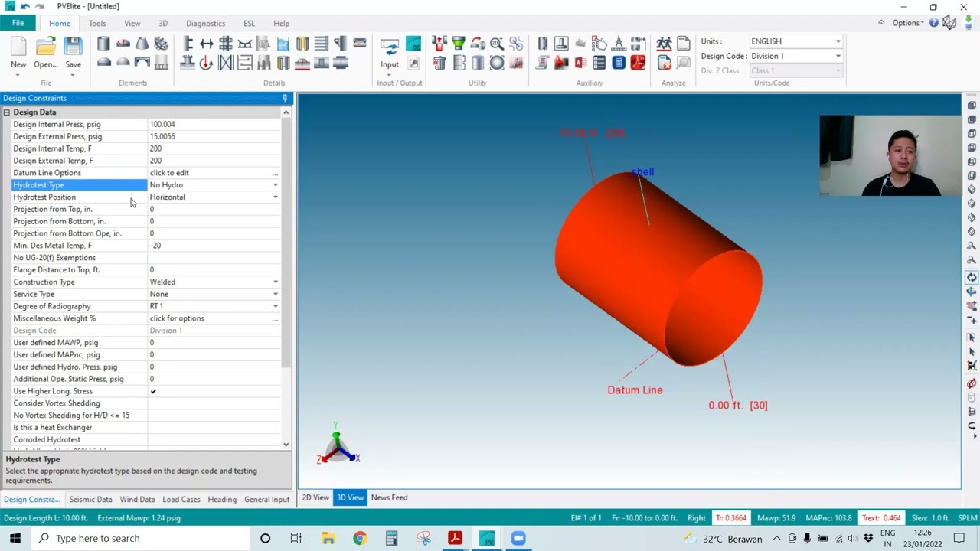Screen dimensions: 980x551
Task: Collapse the Design Data section
Action: [x=6, y=112]
